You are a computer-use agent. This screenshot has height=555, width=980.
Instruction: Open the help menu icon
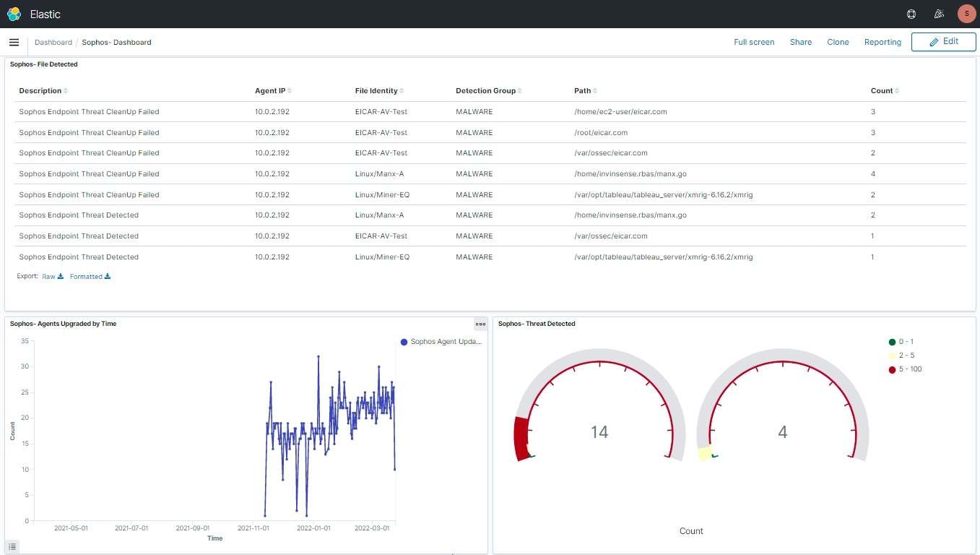pyautogui.click(x=911, y=14)
